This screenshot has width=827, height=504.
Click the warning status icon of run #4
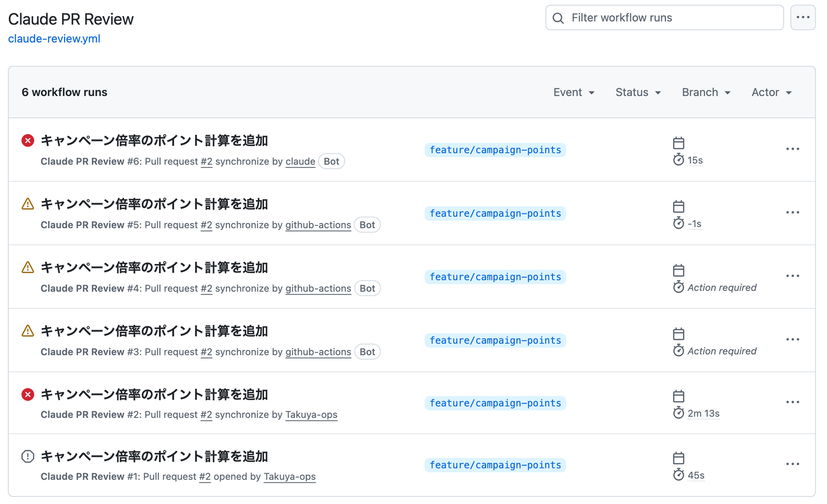[28, 267]
